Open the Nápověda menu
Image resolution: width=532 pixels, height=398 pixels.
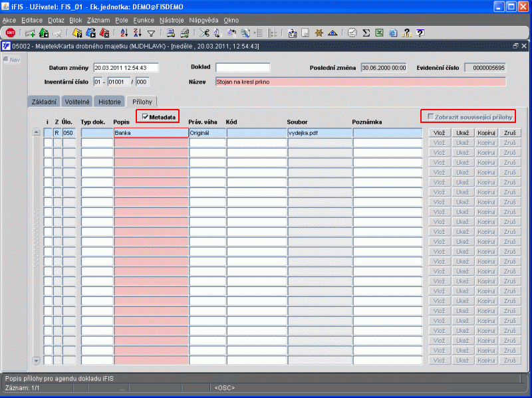203,21
